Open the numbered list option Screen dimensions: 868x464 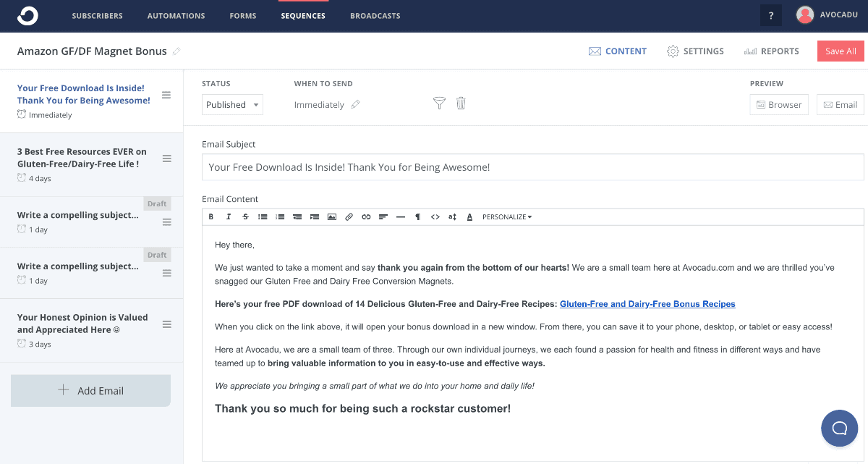click(280, 216)
